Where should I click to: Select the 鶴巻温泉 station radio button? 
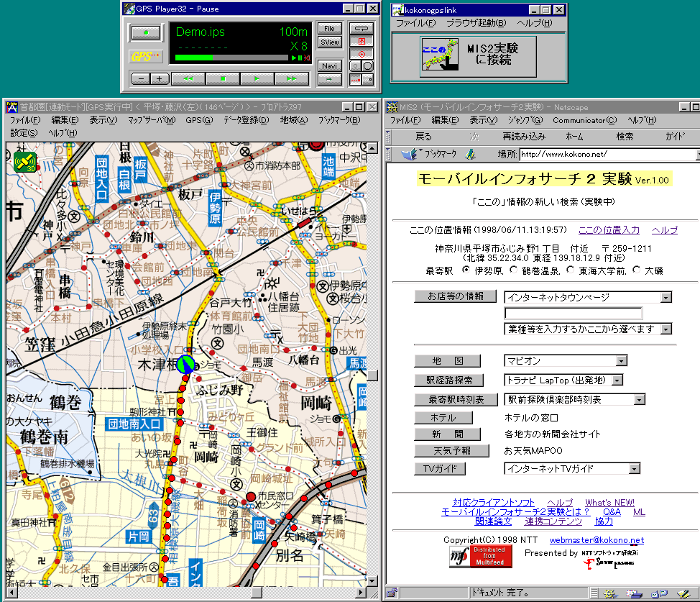[x=512, y=270]
